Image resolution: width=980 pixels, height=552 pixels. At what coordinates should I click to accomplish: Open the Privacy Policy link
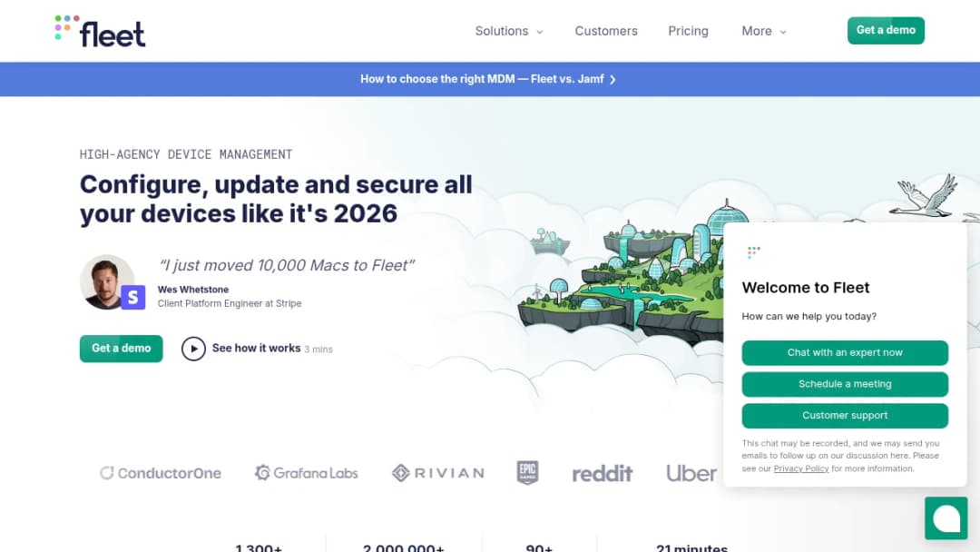[800, 468]
